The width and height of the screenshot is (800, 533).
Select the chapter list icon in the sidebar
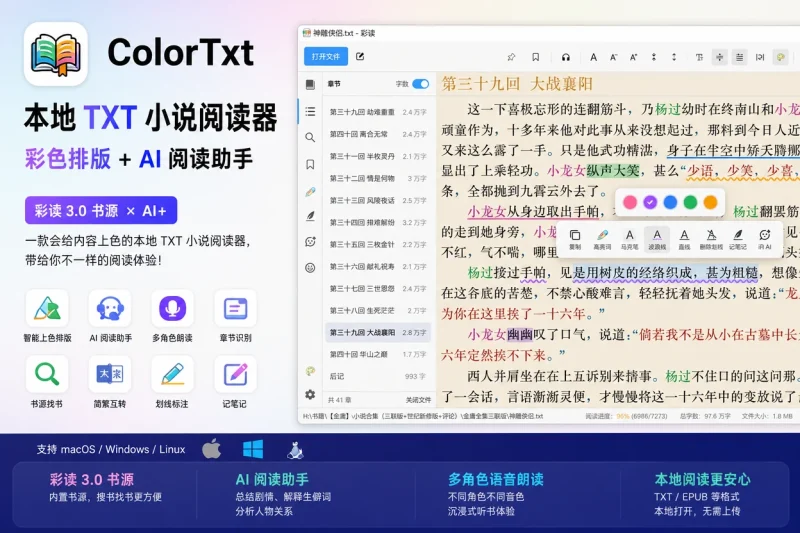[x=310, y=111]
